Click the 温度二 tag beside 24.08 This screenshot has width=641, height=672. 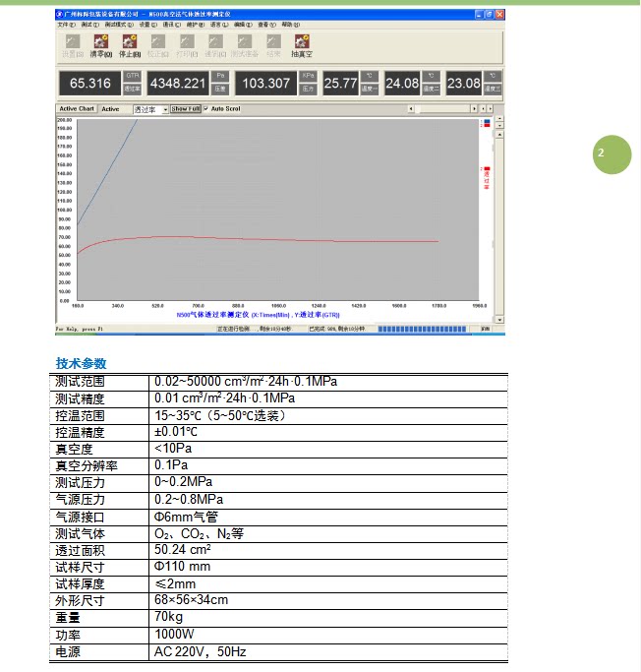click(x=432, y=89)
